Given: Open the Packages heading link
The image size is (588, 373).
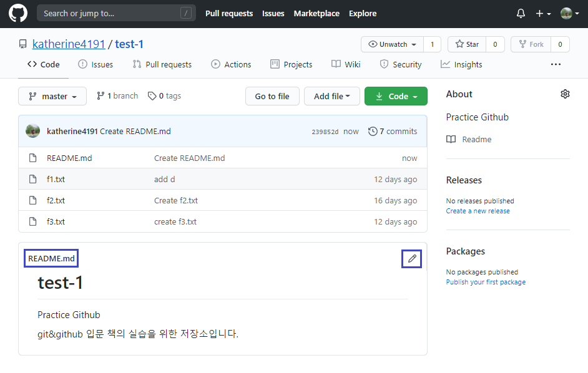Looking at the screenshot, I should tap(466, 251).
